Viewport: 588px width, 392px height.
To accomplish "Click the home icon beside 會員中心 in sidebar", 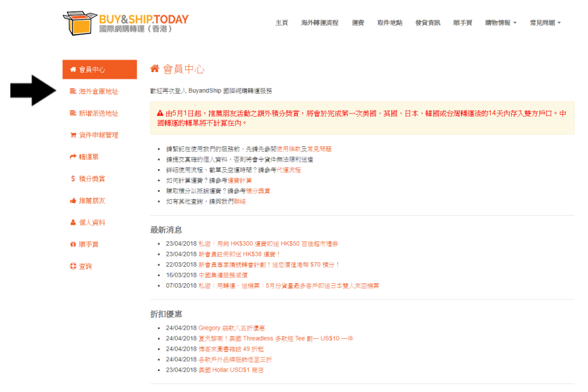I will [73, 69].
